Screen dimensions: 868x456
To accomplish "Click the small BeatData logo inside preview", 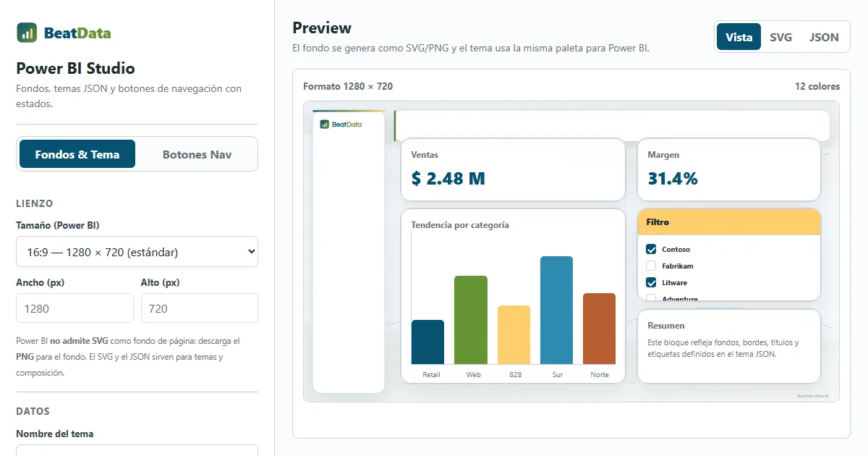I will (x=341, y=124).
